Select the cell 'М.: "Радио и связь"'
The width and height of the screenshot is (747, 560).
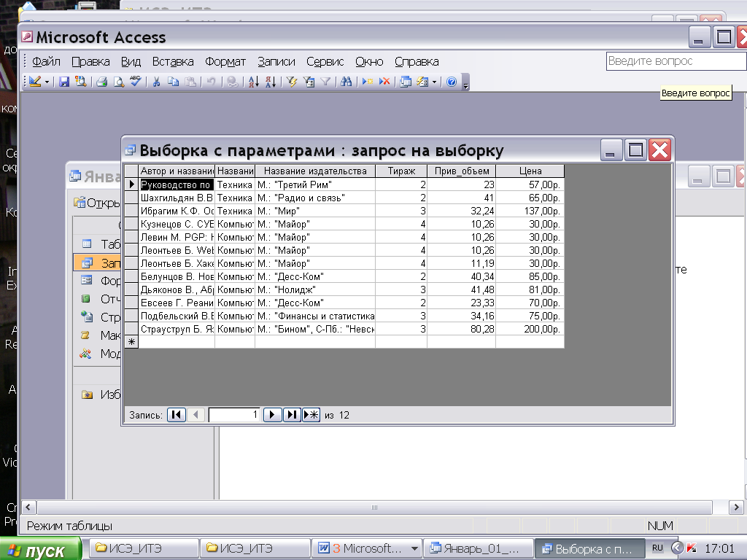click(315, 198)
